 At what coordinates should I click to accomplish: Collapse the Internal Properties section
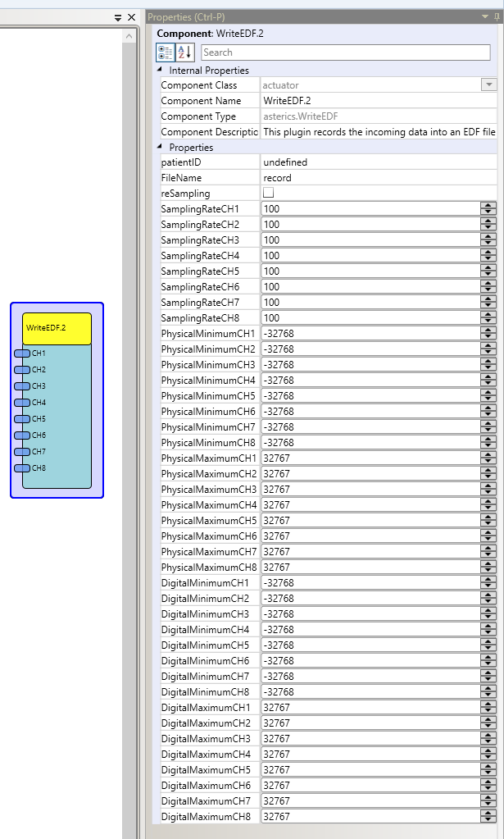click(x=161, y=71)
